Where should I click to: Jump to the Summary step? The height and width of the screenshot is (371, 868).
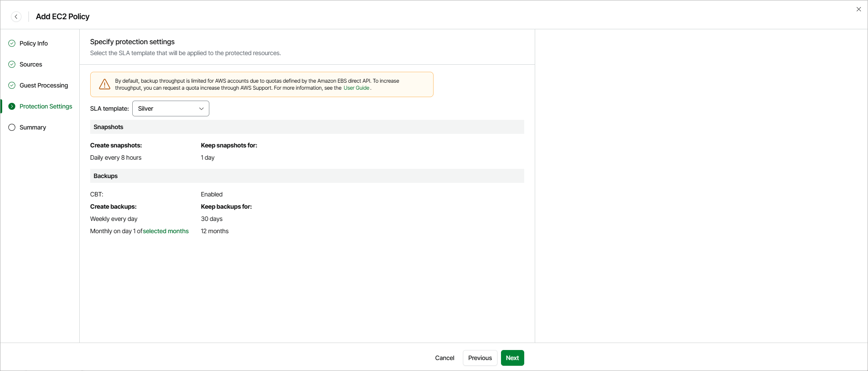point(33,127)
